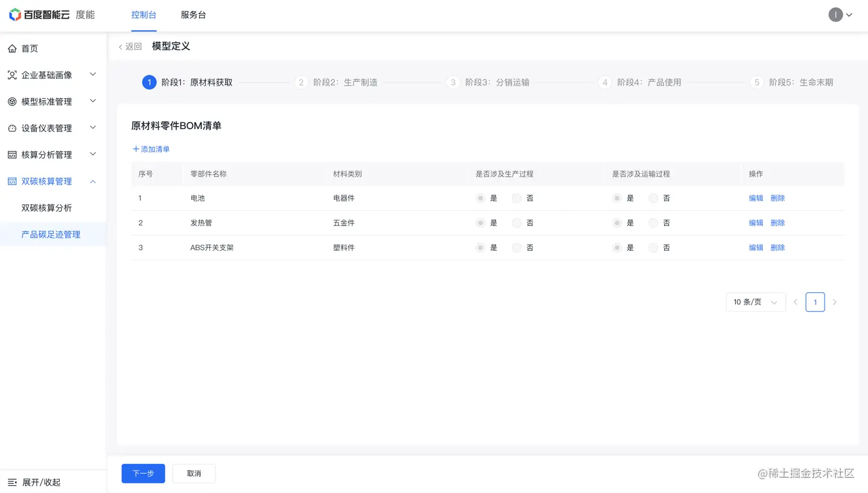The height and width of the screenshot is (493, 868).
Task: Click the 电器件 material category cell
Action: (x=344, y=198)
